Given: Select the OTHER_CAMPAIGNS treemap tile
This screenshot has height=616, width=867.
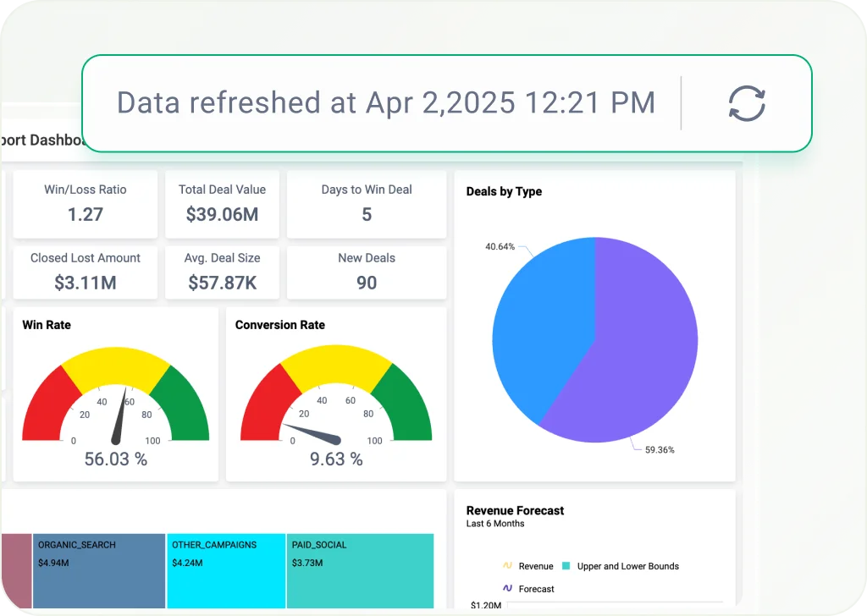Looking at the screenshot, I should click(225, 571).
